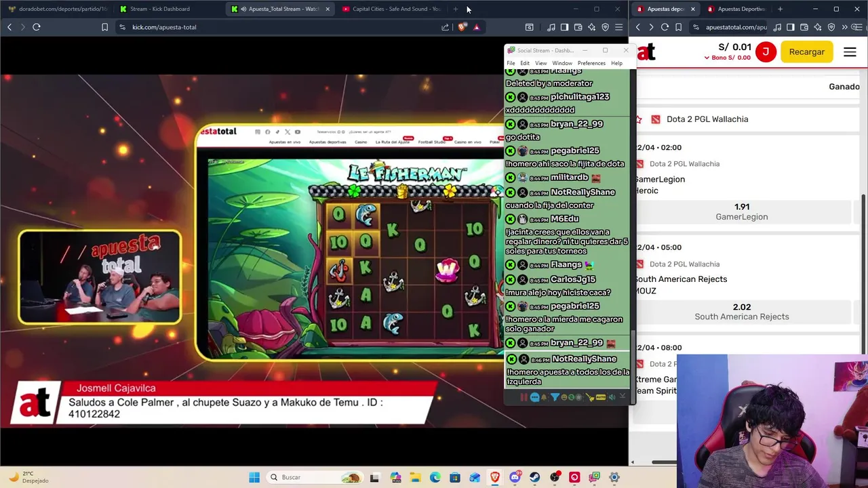
Task: Open Brave Shields on the kick.com window
Action: [x=462, y=27]
